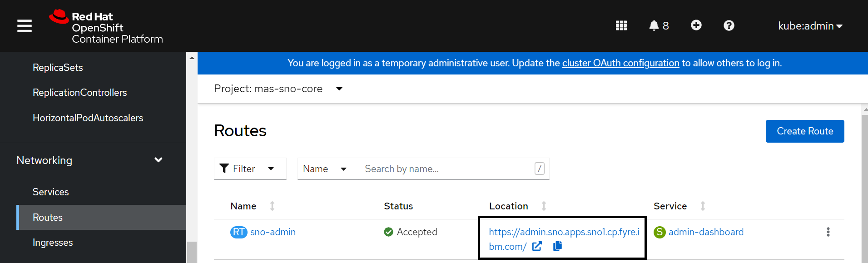Open the help question mark icon
Viewport: 868px width, 263px height.
coord(729,26)
